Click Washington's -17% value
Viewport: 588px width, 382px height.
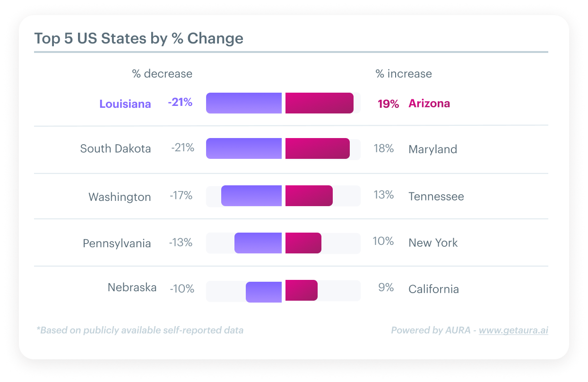181,195
